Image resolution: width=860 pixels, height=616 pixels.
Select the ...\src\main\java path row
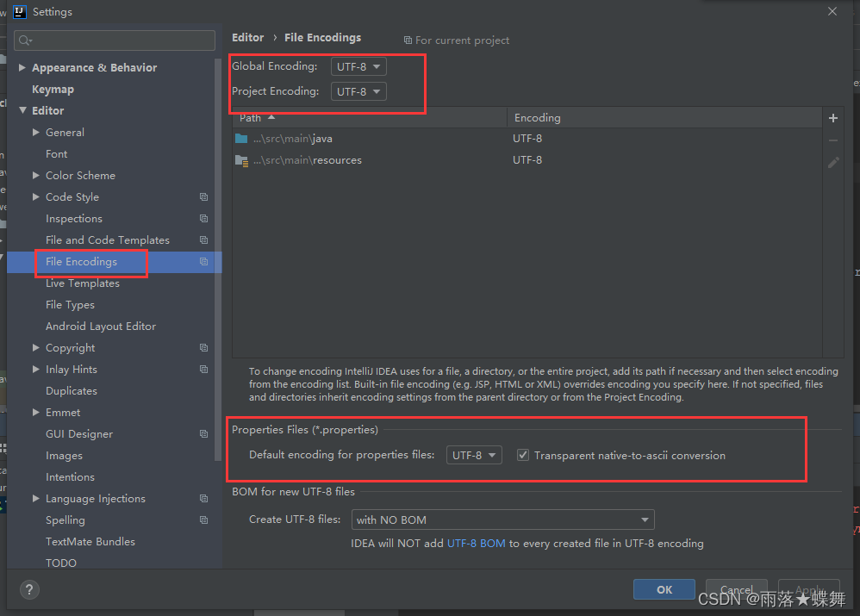(527, 138)
